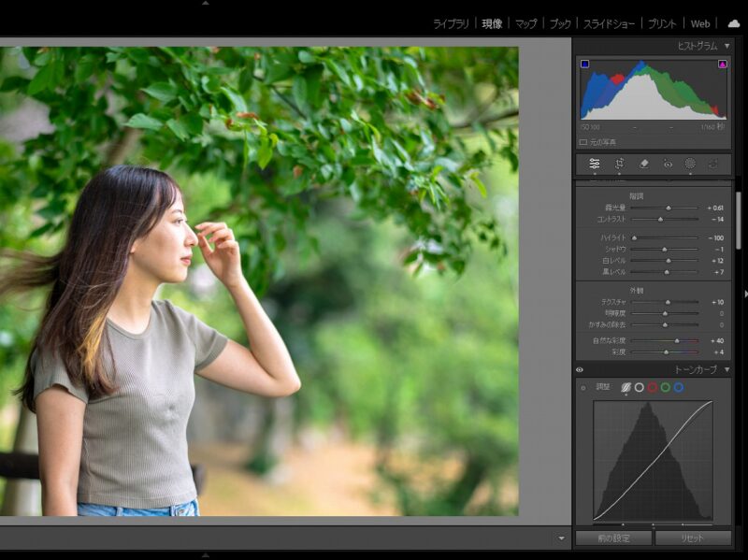This screenshot has height=560, width=748.
Task: Open the Red Eye correction tool
Action: pyautogui.click(x=668, y=164)
